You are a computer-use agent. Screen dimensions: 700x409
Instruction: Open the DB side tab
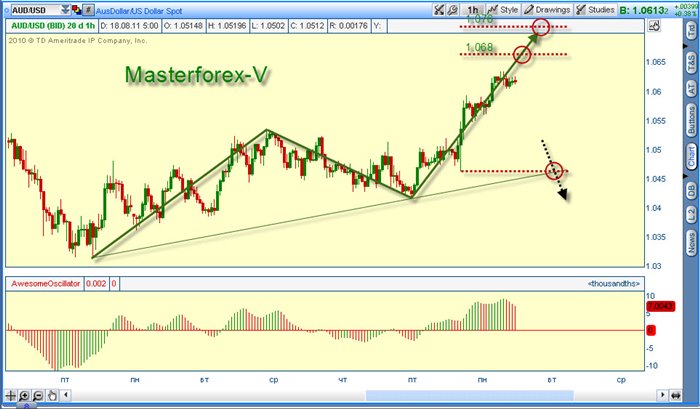pyautogui.click(x=691, y=191)
